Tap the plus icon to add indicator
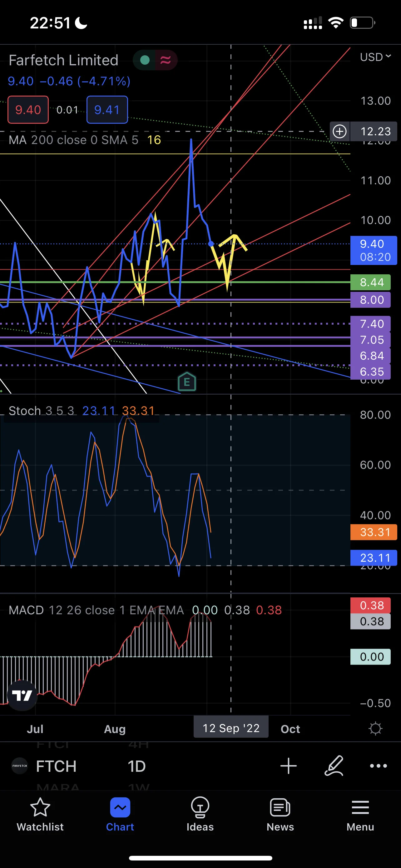401x868 pixels. [x=289, y=766]
